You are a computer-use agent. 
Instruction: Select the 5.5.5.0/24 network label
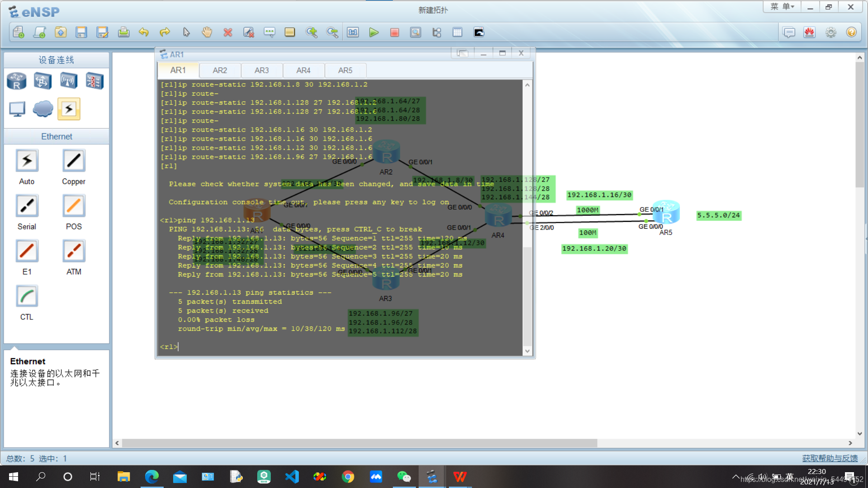point(718,215)
